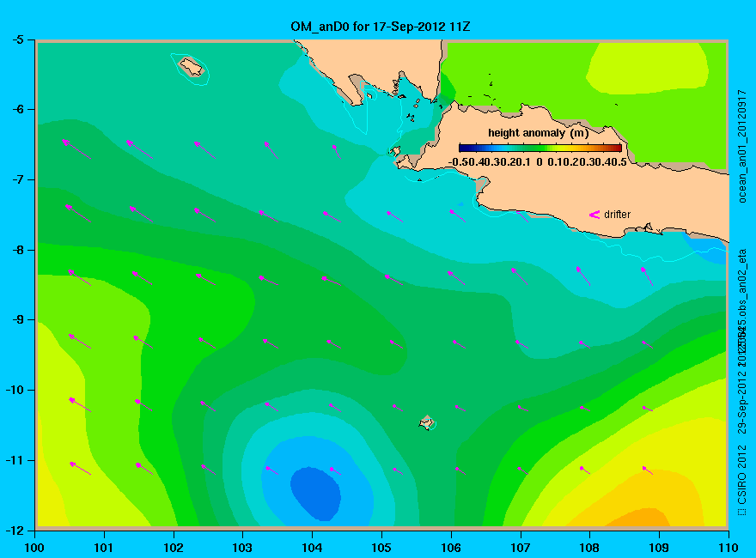
Task: Click the magenta drifter legend arrow
Action: point(594,215)
